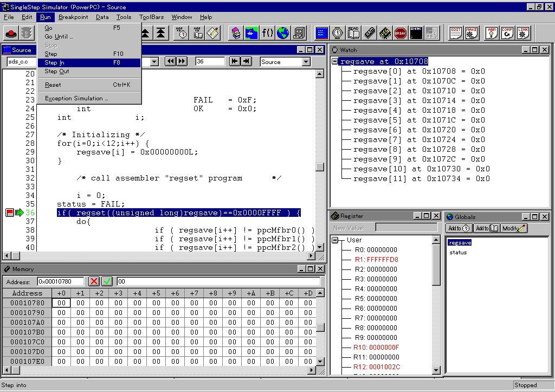Choose Step In from the Run menu
555x392 pixels.
click(54, 63)
